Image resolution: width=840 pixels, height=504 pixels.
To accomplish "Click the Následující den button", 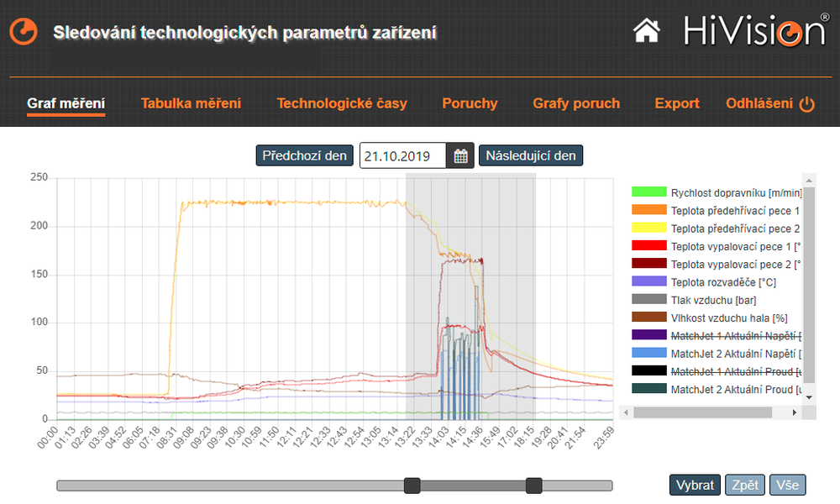I will point(530,155).
